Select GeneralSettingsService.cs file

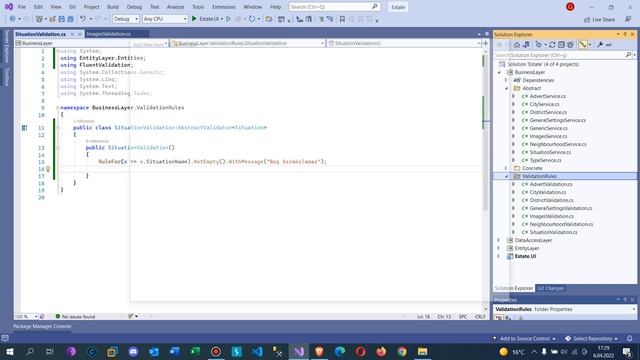(x=557, y=120)
